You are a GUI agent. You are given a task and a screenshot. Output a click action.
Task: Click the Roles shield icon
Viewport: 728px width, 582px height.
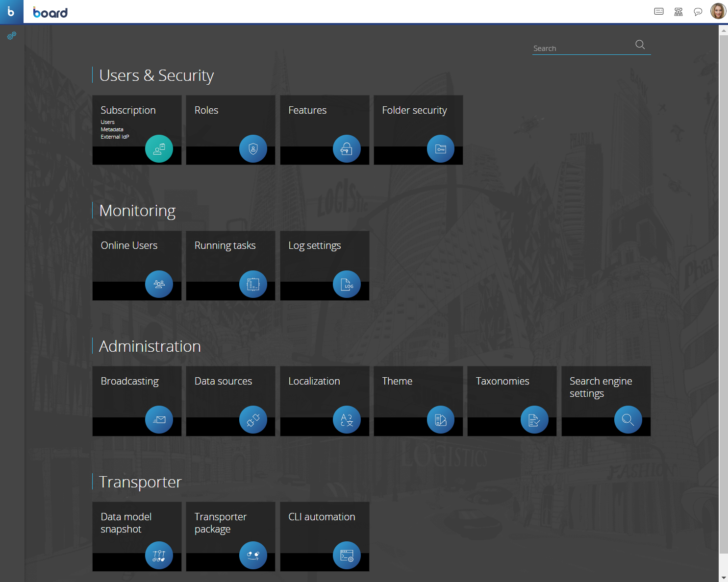tap(253, 148)
